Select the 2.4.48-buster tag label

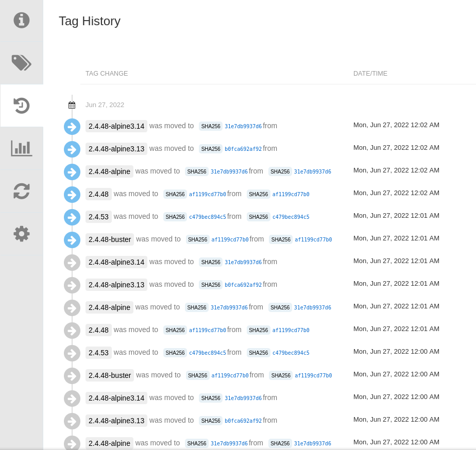[x=109, y=239]
